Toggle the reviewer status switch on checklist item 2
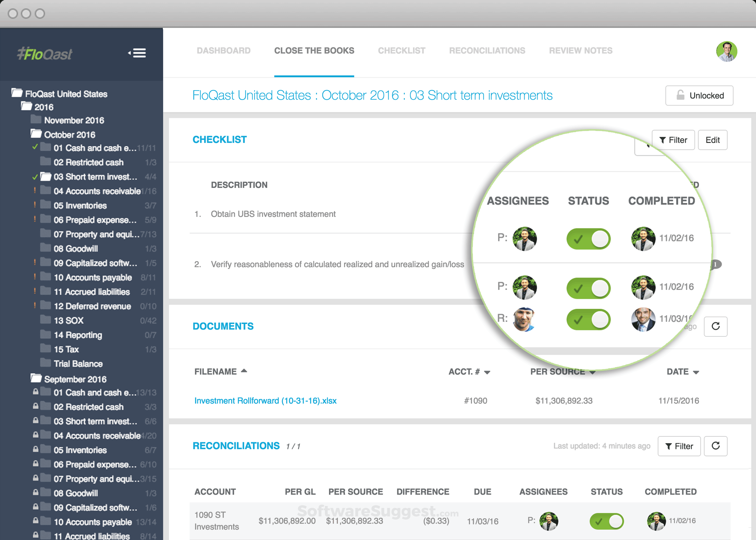The height and width of the screenshot is (540, 756). (588, 319)
